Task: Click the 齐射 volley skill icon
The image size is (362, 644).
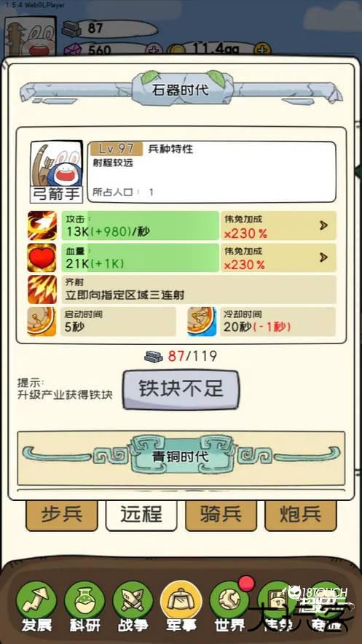Action: [42, 290]
